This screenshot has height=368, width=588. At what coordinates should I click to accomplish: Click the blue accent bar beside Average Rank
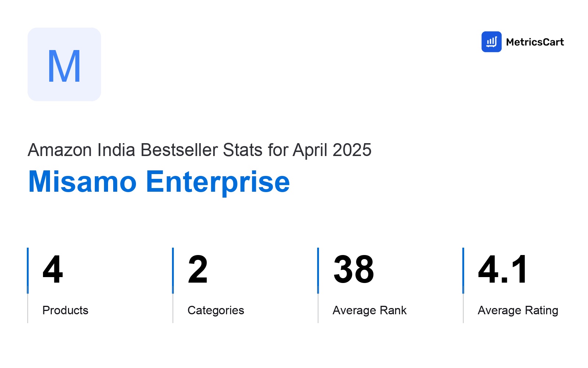pyautogui.click(x=318, y=270)
